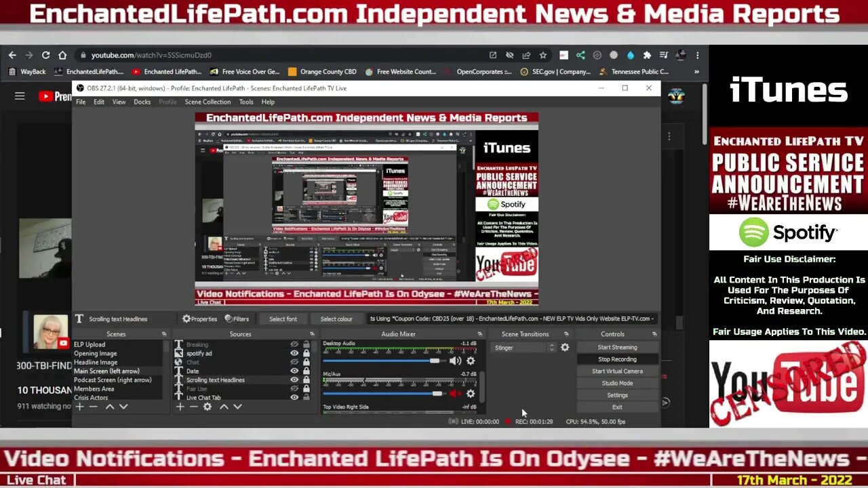Pop out the Sources dock
This screenshot has width=868, height=488.
[313, 334]
